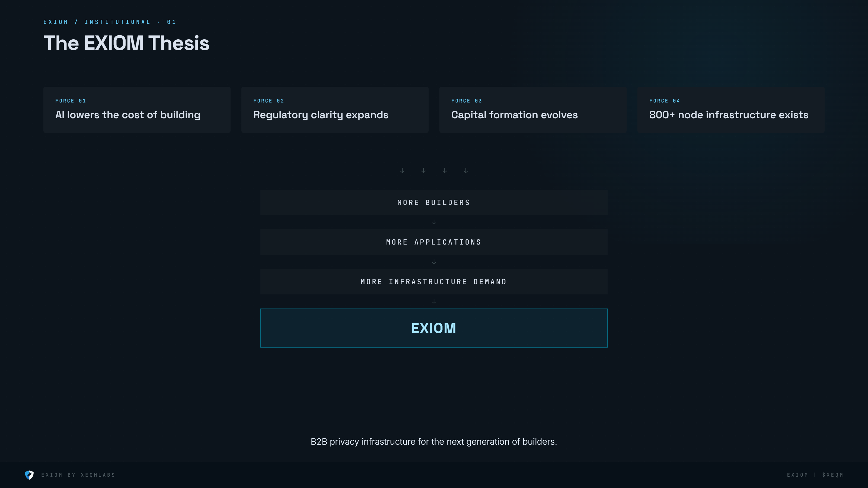The image size is (868, 488).
Task: Open the "Capital formation evolves" card
Action: tap(533, 110)
